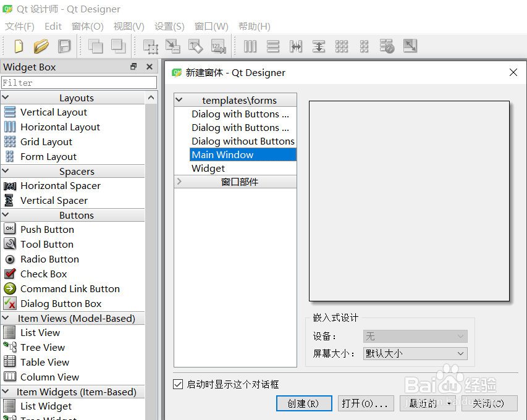Open the 帮助(H) menu
The height and width of the screenshot is (420, 527).
pos(255,26)
